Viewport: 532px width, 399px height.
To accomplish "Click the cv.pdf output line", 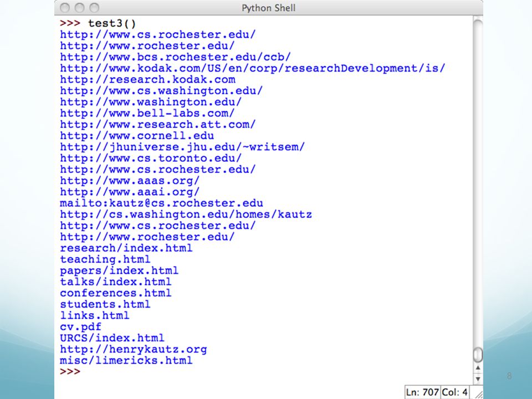I will (x=81, y=327).
